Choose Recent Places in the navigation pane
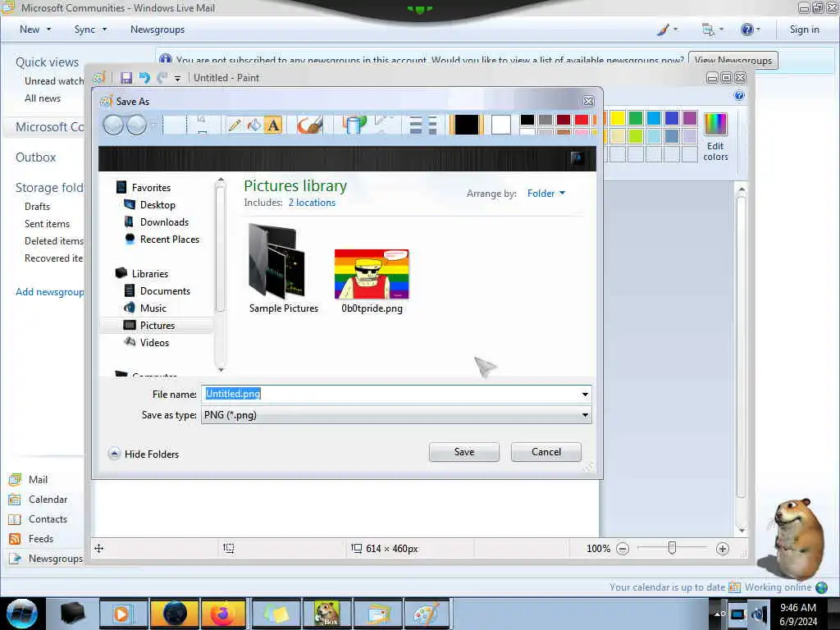The image size is (840, 630). [169, 239]
